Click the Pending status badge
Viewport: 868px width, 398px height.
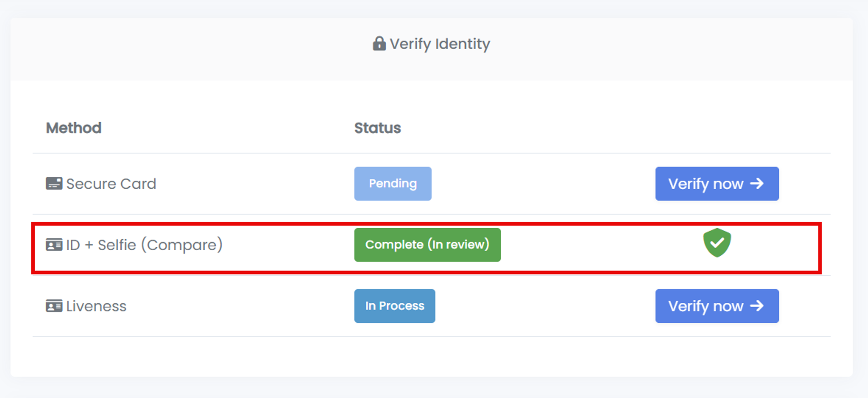[x=392, y=184]
